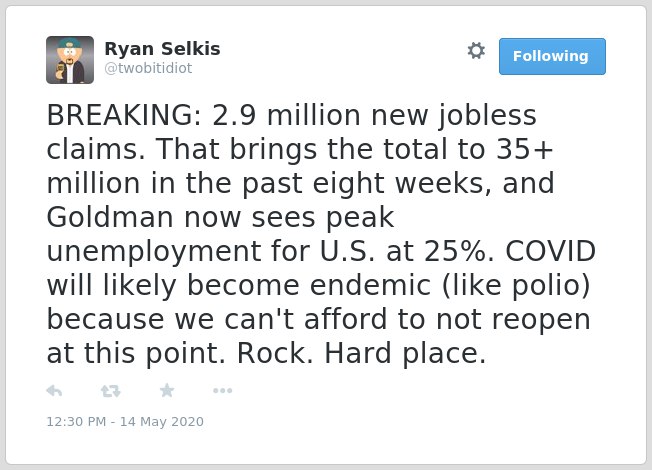
Task: Retweet this jobless claims tweet
Action: [x=111, y=391]
